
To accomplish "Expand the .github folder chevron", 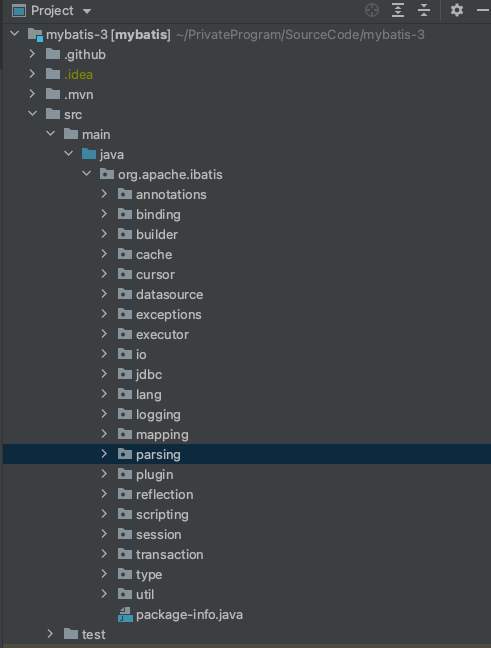I will point(32,54).
